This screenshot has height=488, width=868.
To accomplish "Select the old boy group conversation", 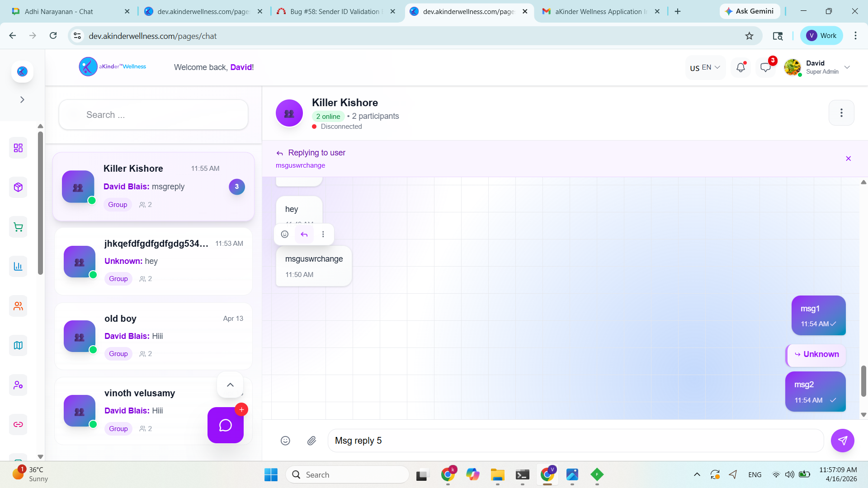I will click(153, 336).
